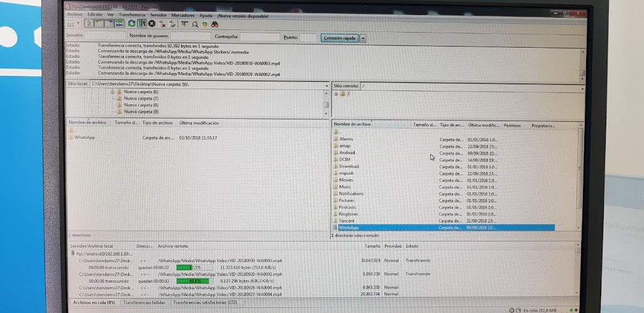
Task: Expand the Nueva carpeta (6) tree node
Action: click(x=113, y=92)
